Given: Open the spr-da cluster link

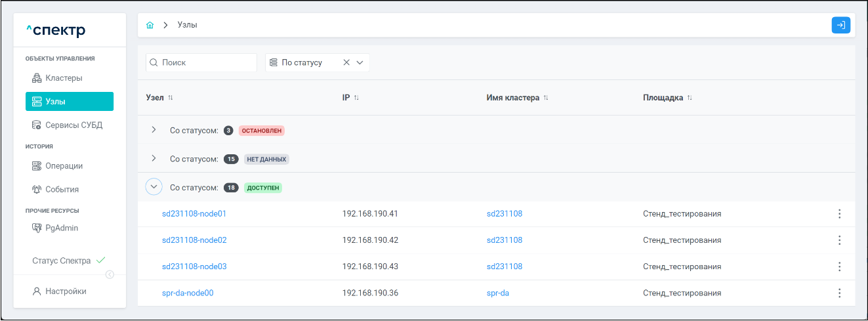Looking at the screenshot, I should 497,293.
